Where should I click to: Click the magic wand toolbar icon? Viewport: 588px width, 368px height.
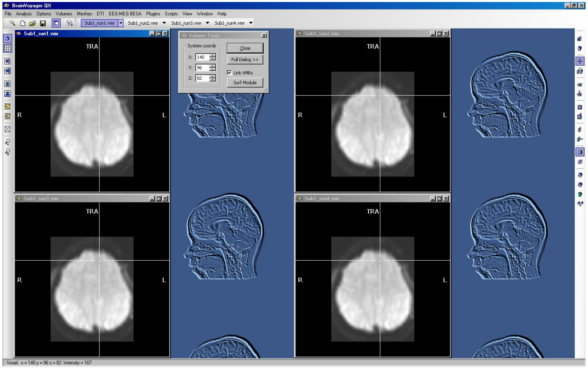point(13,23)
